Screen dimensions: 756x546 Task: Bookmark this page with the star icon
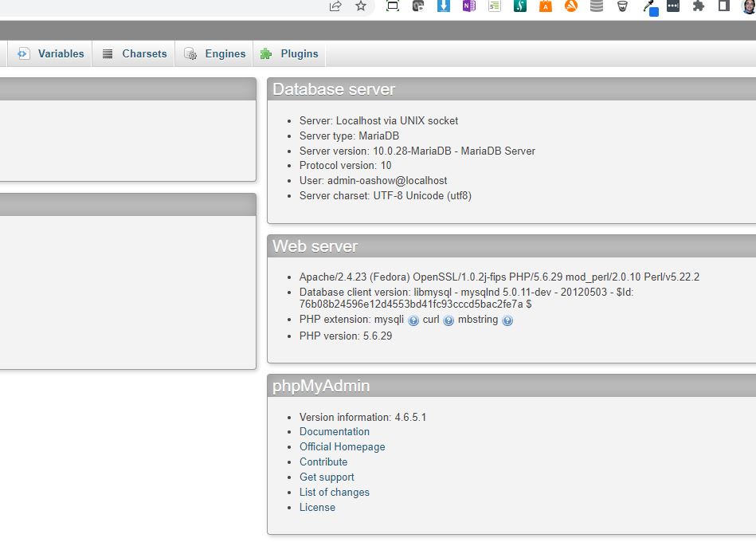[x=361, y=6]
